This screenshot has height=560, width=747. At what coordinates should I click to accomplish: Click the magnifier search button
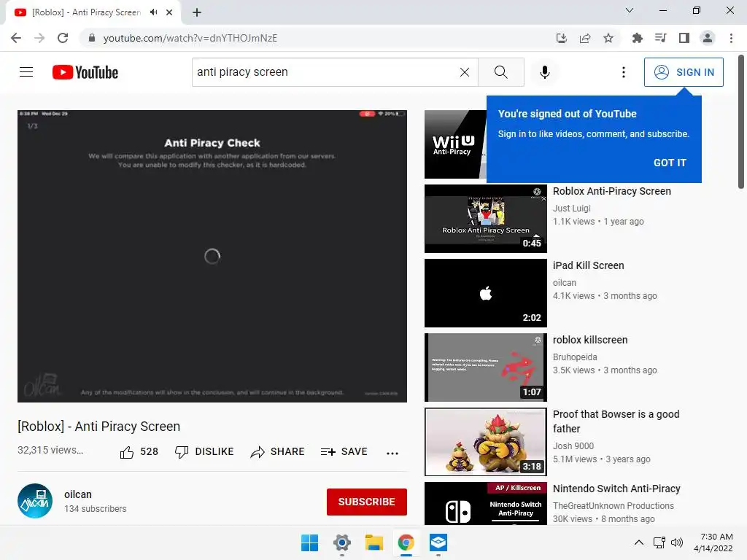coord(500,72)
